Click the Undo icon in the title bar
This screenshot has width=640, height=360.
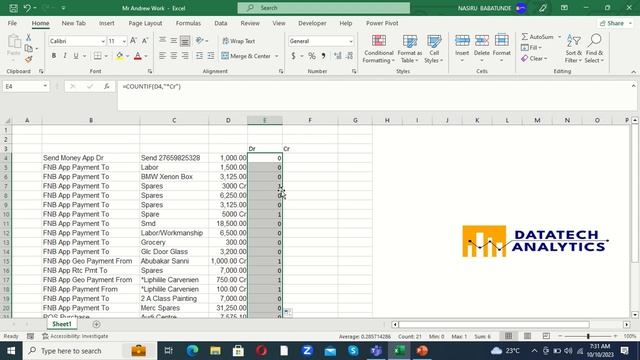(x=27, y=8)
